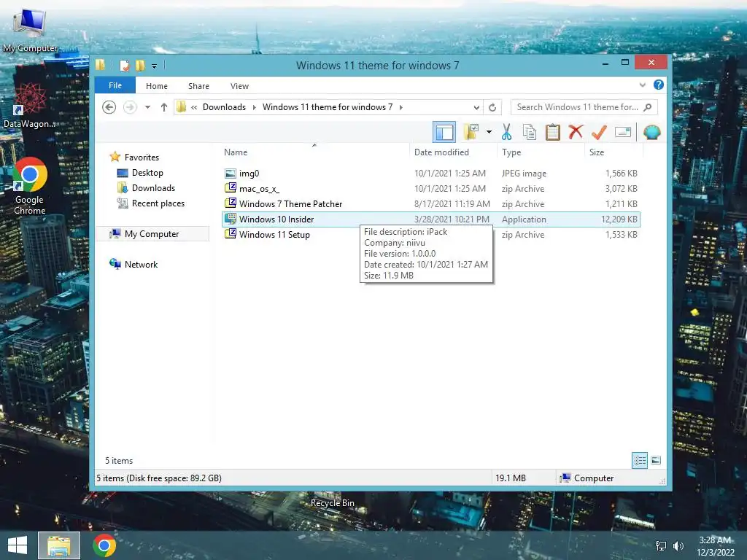Open the Help question mark icon
The image size is (747, 560).
pyautogui.click(x=659, y=85)
